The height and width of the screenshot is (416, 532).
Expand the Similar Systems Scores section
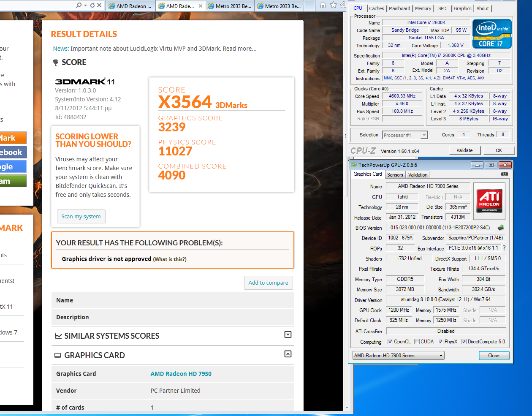click(288, 334)
